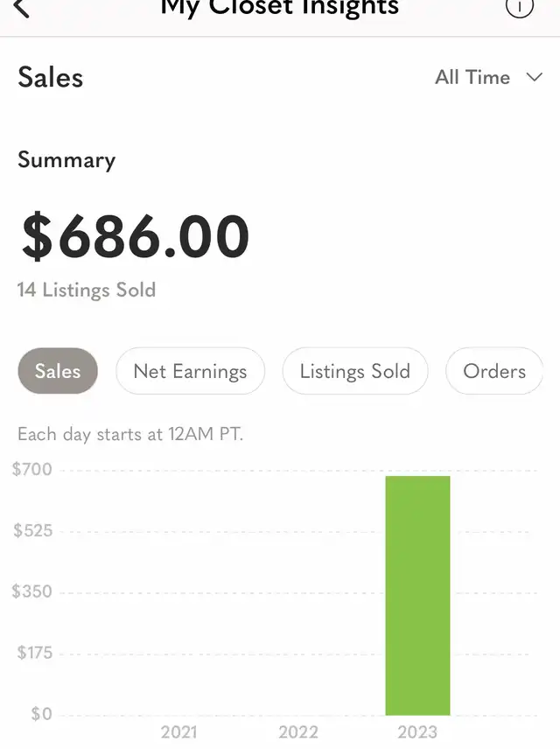560x749 pixels.
Task: Tap the green 2023 sales bar
Action: point(417,595)
